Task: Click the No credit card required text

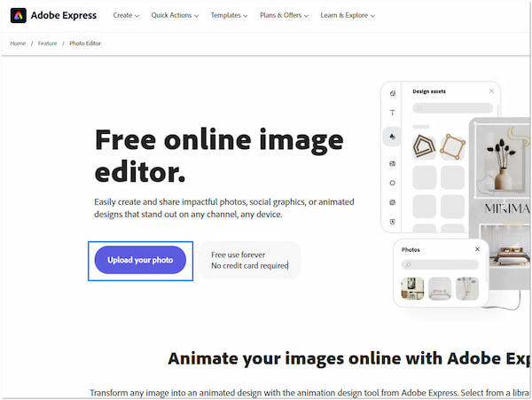Action: point(250,265)
